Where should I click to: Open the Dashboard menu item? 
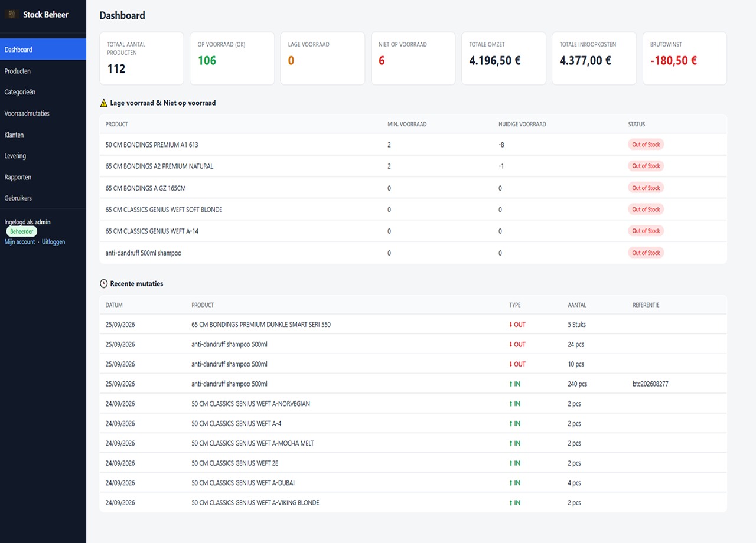click(43, 50)
